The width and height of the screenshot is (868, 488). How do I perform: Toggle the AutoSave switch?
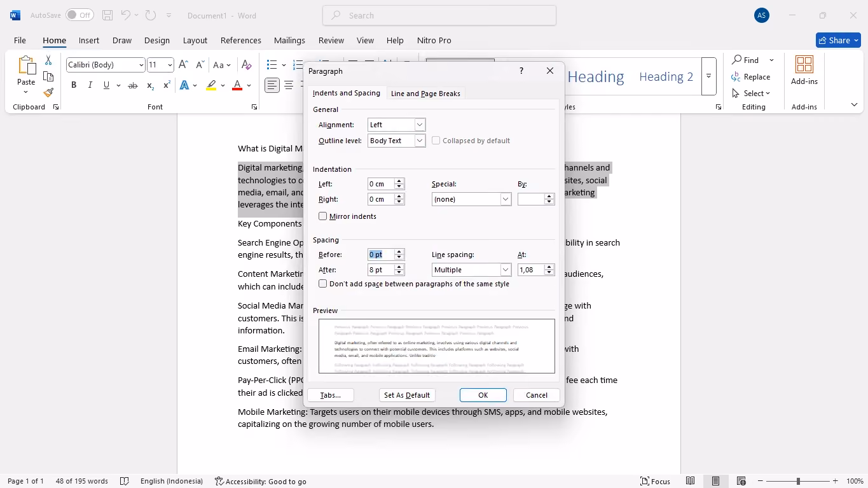click(79, 15)
